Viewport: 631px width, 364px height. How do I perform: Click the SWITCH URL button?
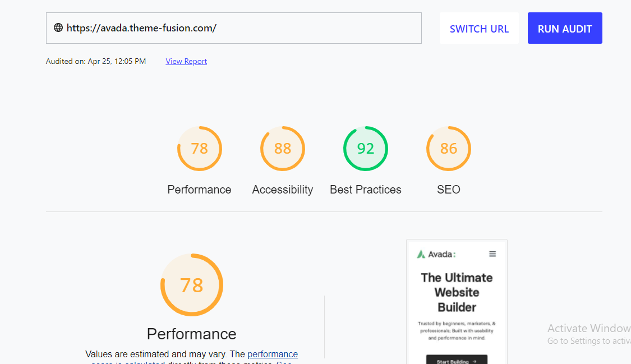[479, 28]
